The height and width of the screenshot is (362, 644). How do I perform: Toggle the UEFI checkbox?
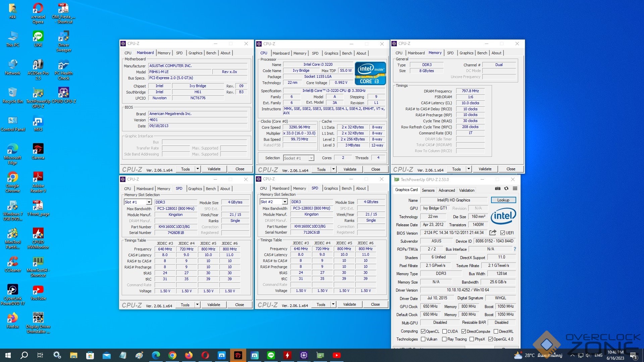502,233
